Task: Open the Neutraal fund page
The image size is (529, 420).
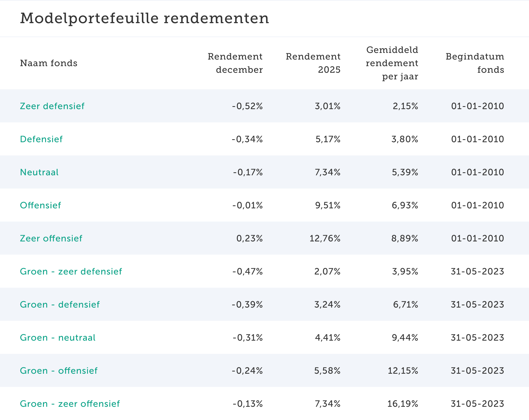Action: pos(39,172)
